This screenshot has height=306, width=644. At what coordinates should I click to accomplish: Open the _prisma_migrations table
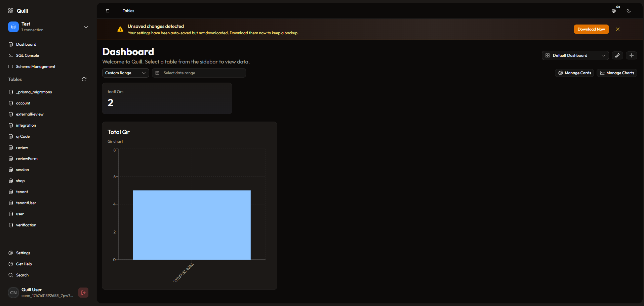pyautogui.click(x=34, y=92)
